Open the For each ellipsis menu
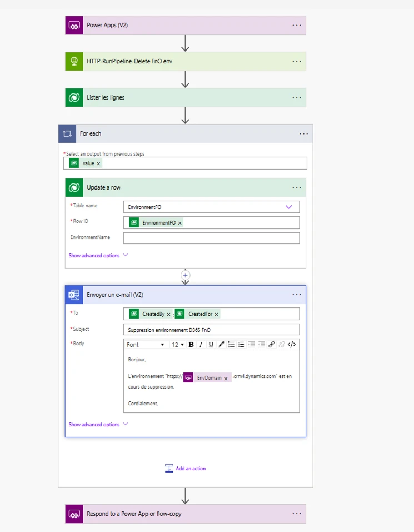This screenshot has height=532, width=414. point(303,133)
